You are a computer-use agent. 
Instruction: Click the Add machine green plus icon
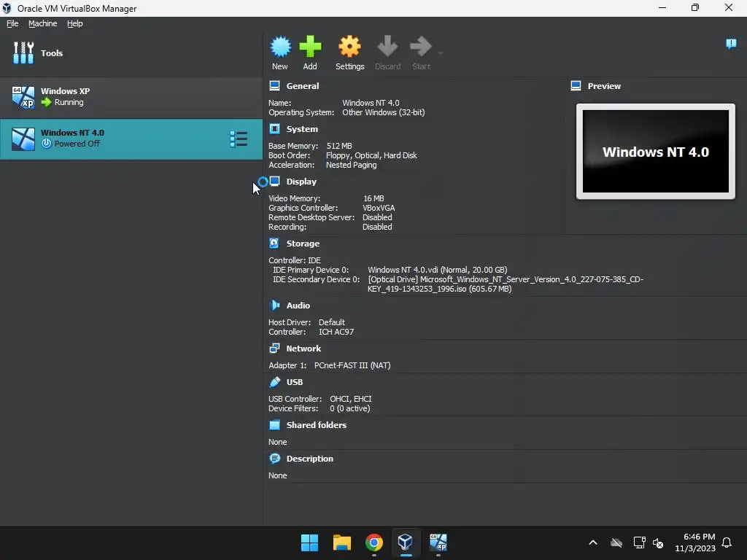(x=310, y=47)
